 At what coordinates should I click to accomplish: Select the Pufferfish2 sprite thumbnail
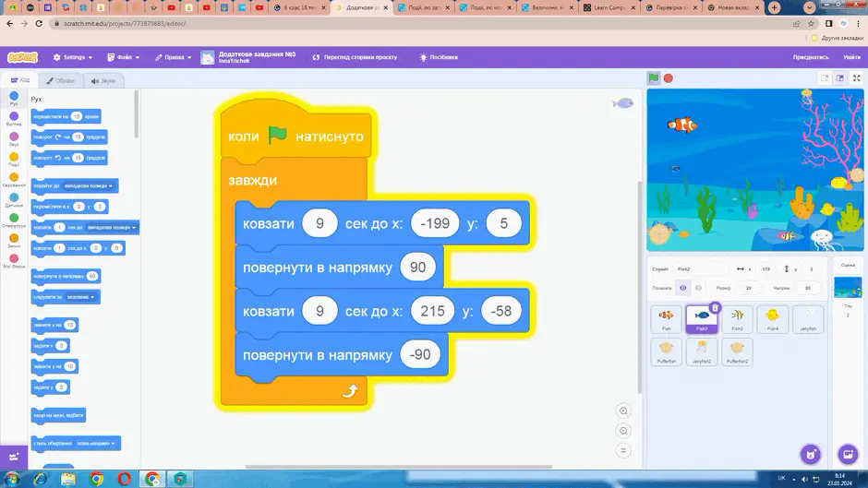pyautogui.click(x=737, y=351)
